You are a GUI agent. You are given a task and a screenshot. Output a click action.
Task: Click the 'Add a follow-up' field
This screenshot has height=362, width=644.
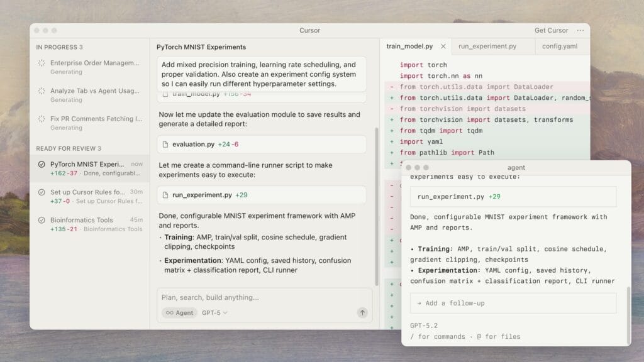point(513,303)
